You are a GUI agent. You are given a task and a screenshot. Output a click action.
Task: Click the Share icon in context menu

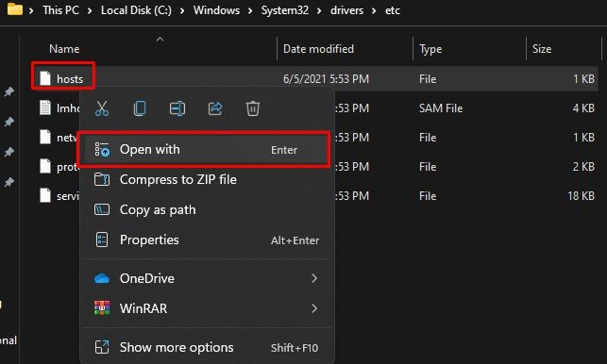pyautogui.click(x=215, y=108)
